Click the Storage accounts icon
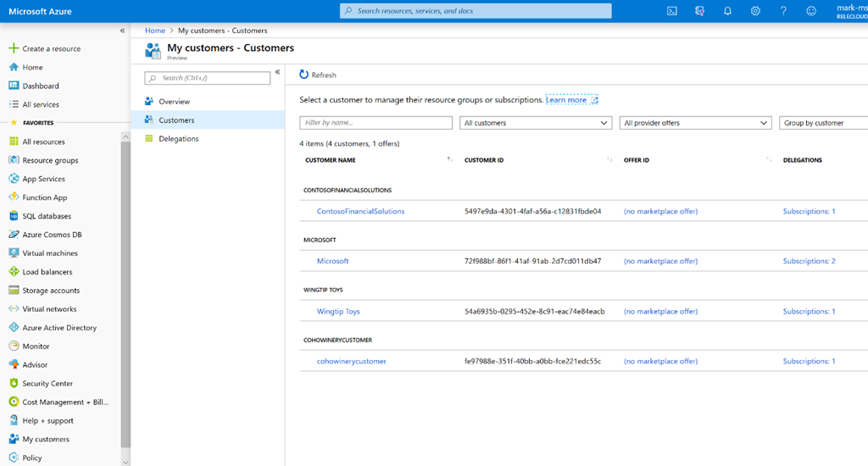 (x=14, y=290)
